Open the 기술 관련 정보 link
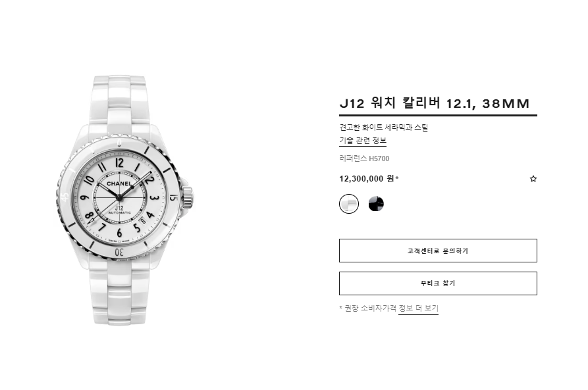This screenshot has height=390, width=588. click(363, 141)
